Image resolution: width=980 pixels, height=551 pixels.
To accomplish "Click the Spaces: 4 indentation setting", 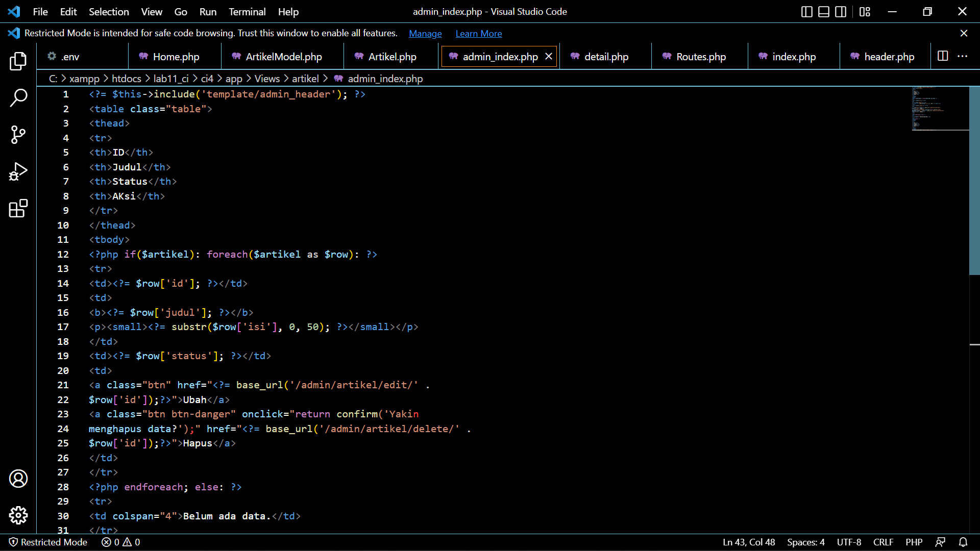I will pyautogui.click(x=805, y=542).
